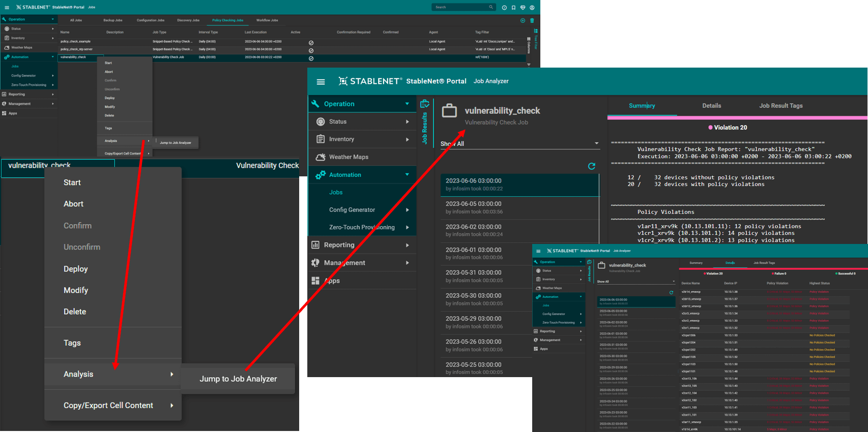Open Details tab in large Job Analyzer
This screenshot has width=868, height=432.
click(711, 106)
